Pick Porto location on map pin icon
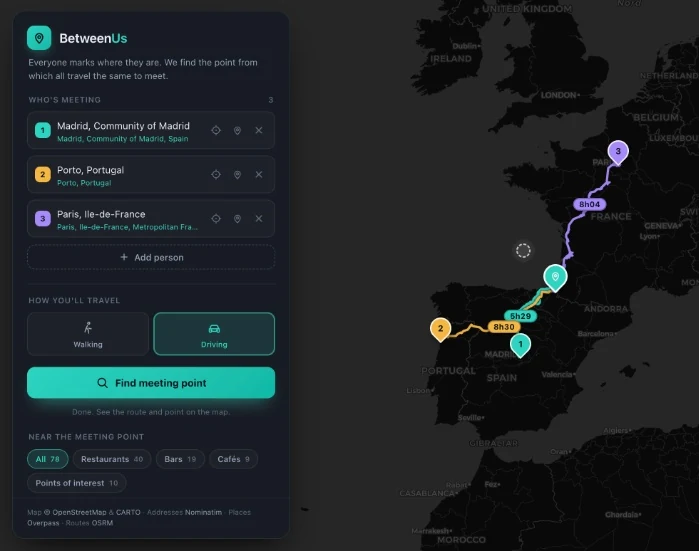The height and width of the screenshot is (551, 699). coord(237,174)
